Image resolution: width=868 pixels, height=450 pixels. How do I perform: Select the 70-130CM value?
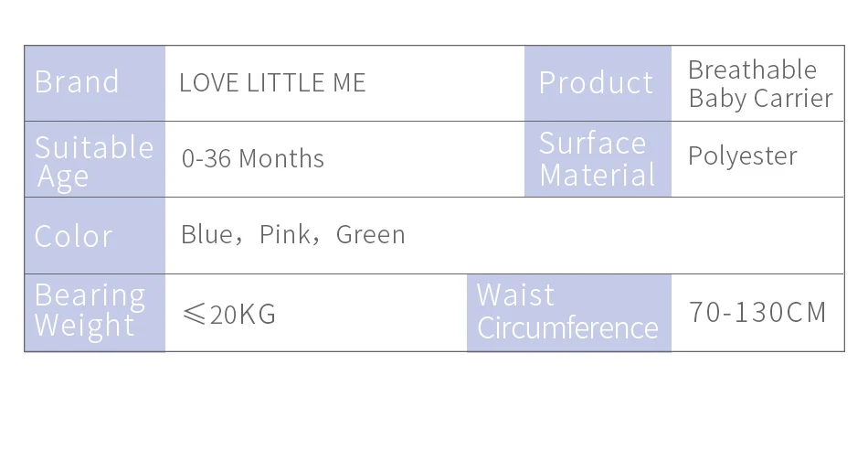click(x=757, y=312)
